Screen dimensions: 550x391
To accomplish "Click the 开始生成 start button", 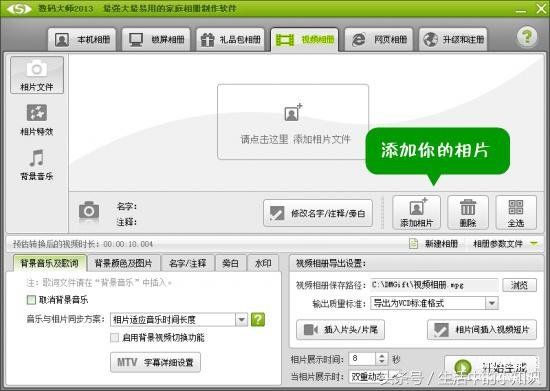I will tap(491, 368).
